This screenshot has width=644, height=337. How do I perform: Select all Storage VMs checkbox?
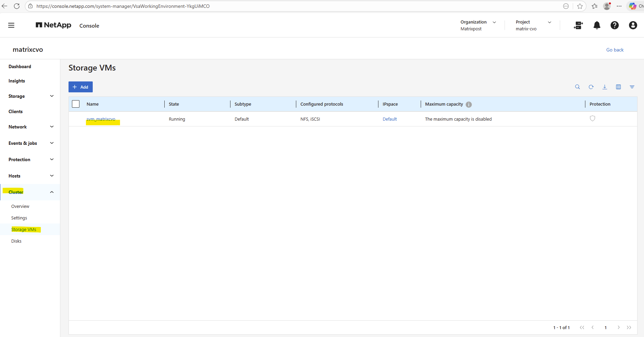click(x=76, y=104)
